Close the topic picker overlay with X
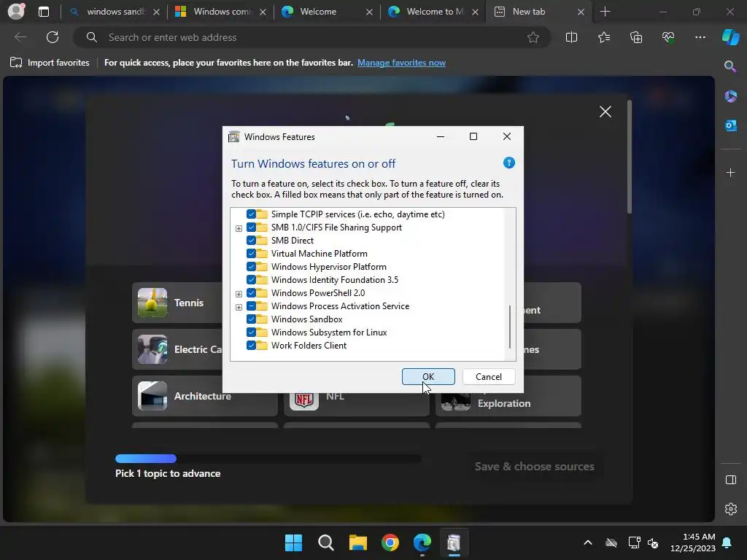 pyautogui.click(x=605, y=112)
